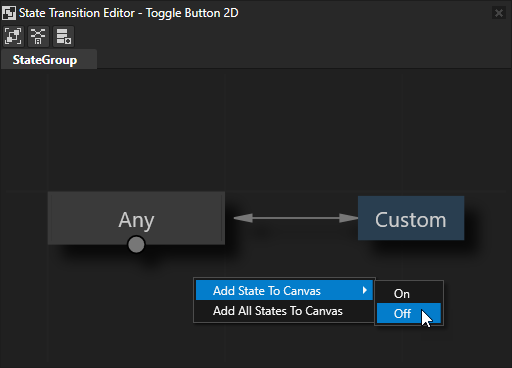Choose Add All States To Canvas

click(x=284, y=311)
